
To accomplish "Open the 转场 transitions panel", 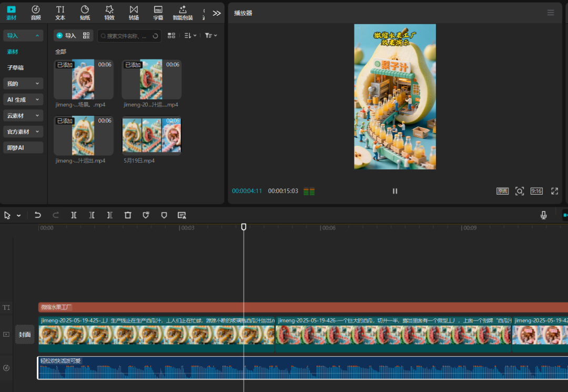I will click(134, 13).
